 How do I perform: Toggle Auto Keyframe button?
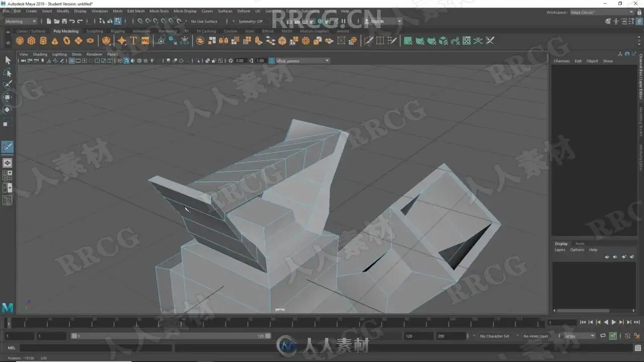click(x=613, y=336)
